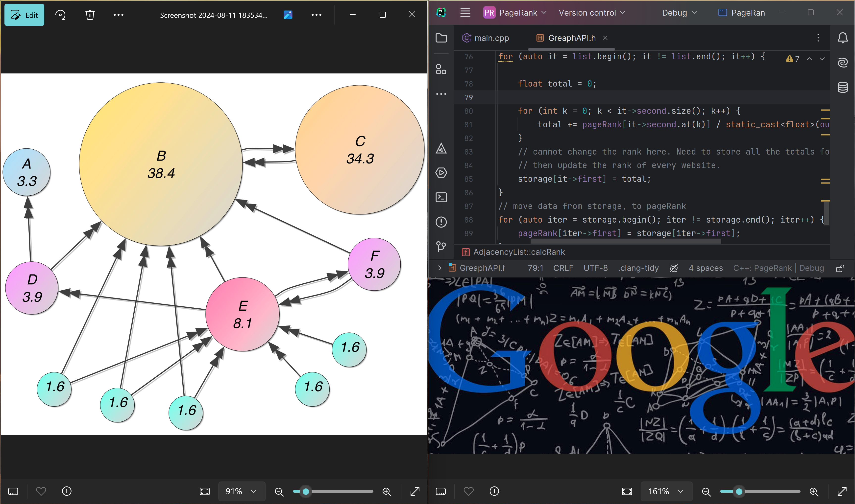The image size is (855, 504).
Task: Click the Google image zoom slider
Action: [x=760, y=491]
